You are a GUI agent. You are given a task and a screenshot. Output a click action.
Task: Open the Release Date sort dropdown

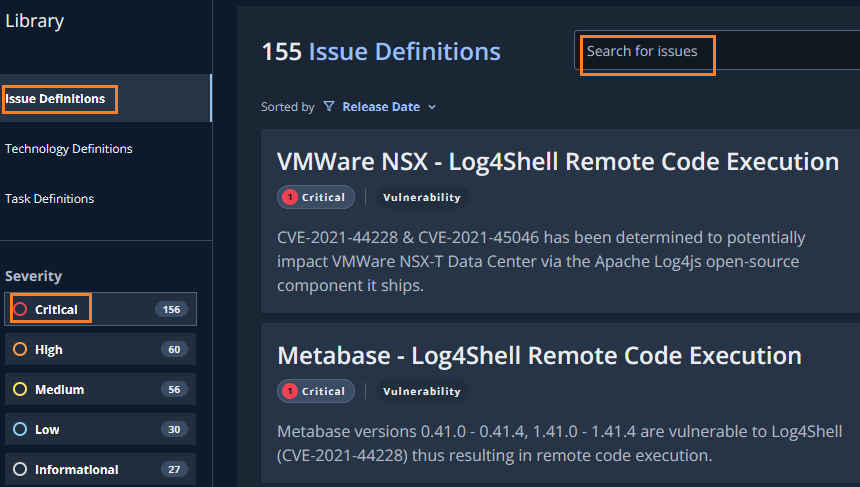(380, 107)
